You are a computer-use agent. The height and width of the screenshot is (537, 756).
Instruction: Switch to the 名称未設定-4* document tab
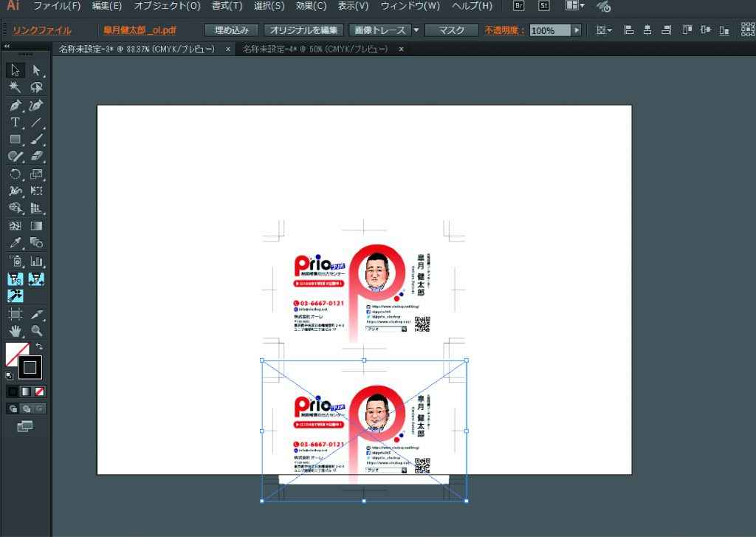point(315,49)
